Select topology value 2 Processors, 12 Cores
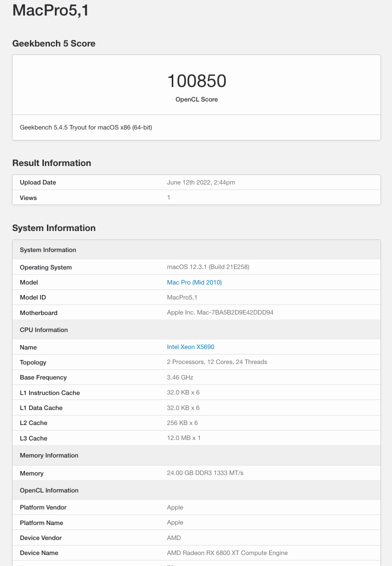The image size is (392, 566). pos(217,361)
